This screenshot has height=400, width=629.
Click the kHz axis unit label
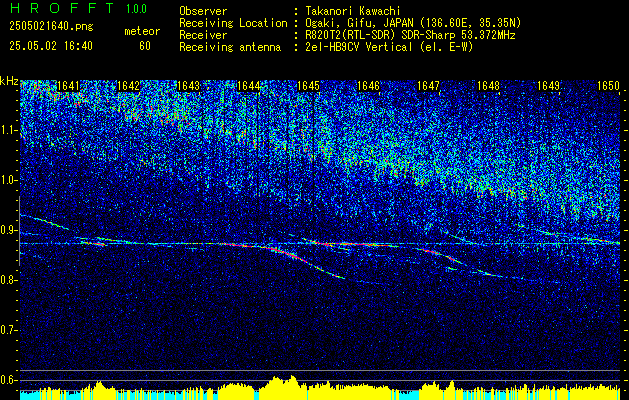[9, 81]
